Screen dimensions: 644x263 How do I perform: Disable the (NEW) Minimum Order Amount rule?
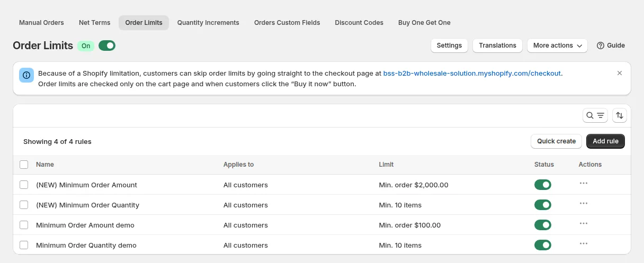click(543, 185)
